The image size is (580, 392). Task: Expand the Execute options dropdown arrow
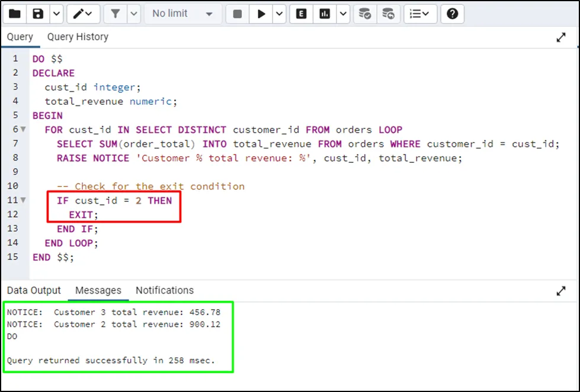click(278, 14)
